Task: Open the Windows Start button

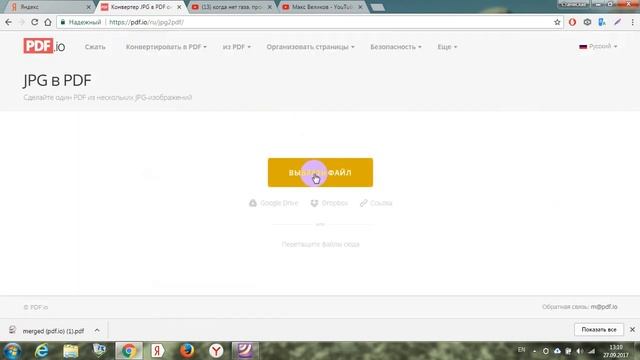Action: (12, 351)
